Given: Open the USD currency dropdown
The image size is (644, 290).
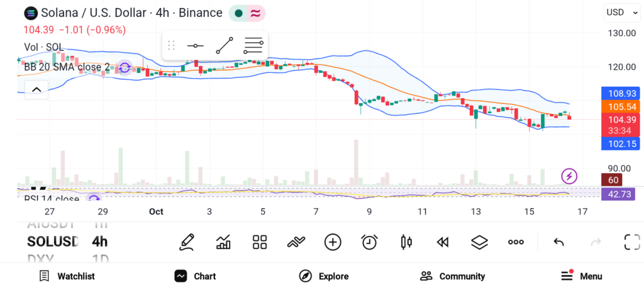Looking at the screenshot, I should click(622, 13).
